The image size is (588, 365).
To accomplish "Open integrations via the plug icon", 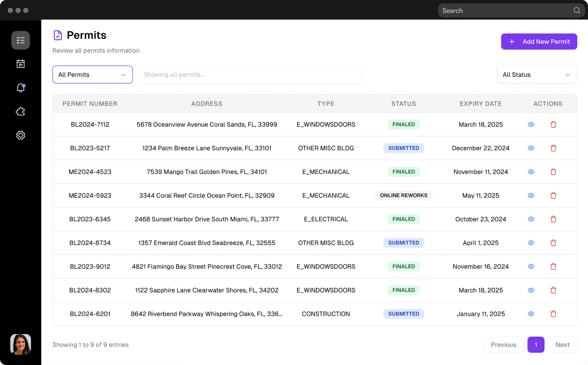I will (x=20, y=112).
